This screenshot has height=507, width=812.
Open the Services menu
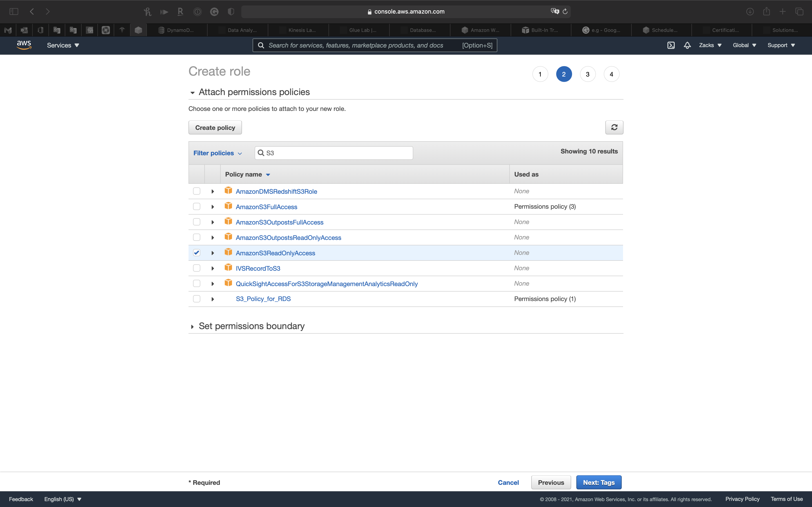(63, 45)
